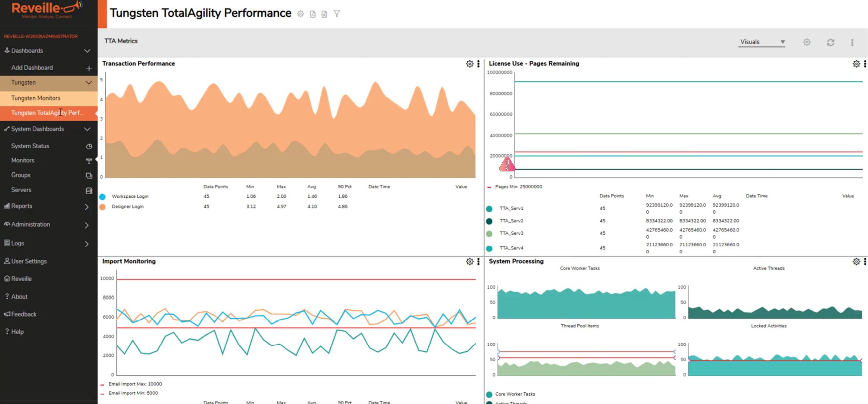Expand Logs menu arrow

[87, 244]
